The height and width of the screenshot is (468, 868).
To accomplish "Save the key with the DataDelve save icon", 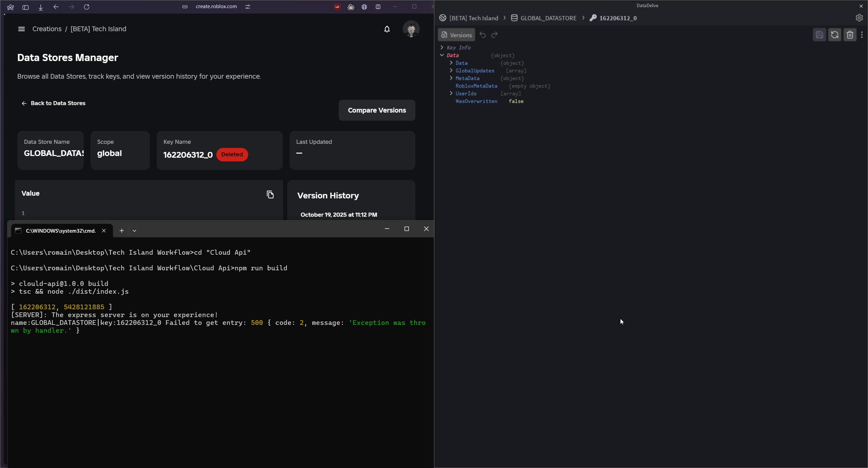I will click(820, 35).
